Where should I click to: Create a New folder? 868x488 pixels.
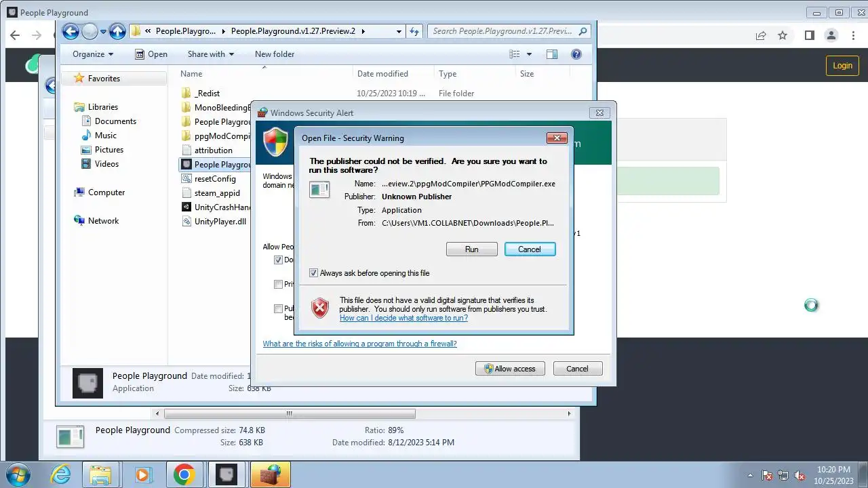[275, 54]
